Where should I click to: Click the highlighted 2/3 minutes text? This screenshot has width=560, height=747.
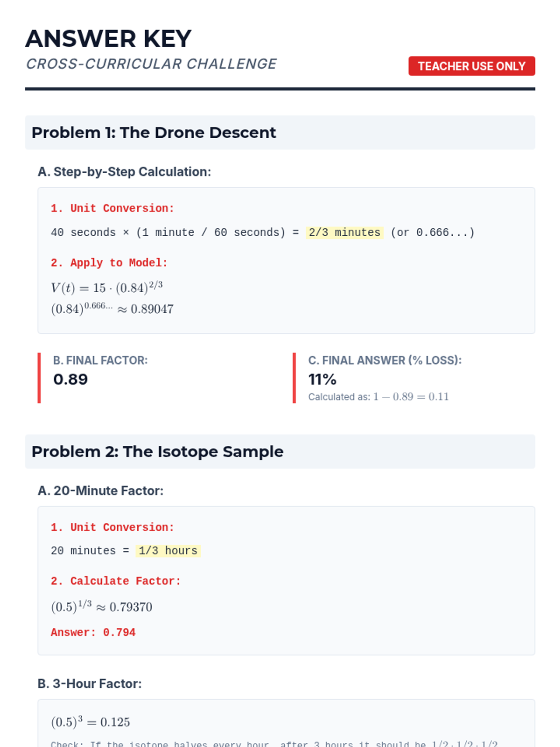coord(344,233)
